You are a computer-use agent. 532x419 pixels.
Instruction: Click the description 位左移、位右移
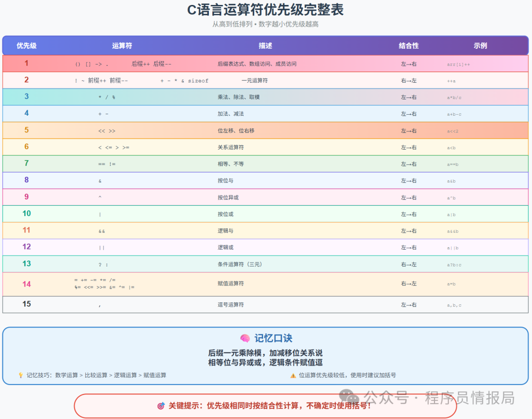[236, 130]
